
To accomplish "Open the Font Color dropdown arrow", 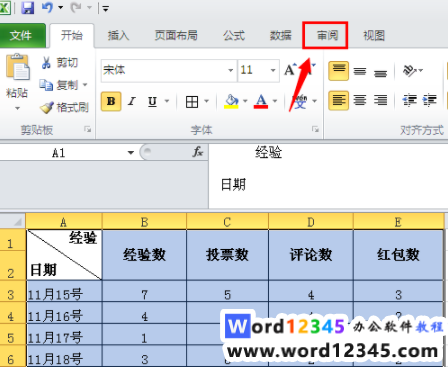I will [275, 101].
